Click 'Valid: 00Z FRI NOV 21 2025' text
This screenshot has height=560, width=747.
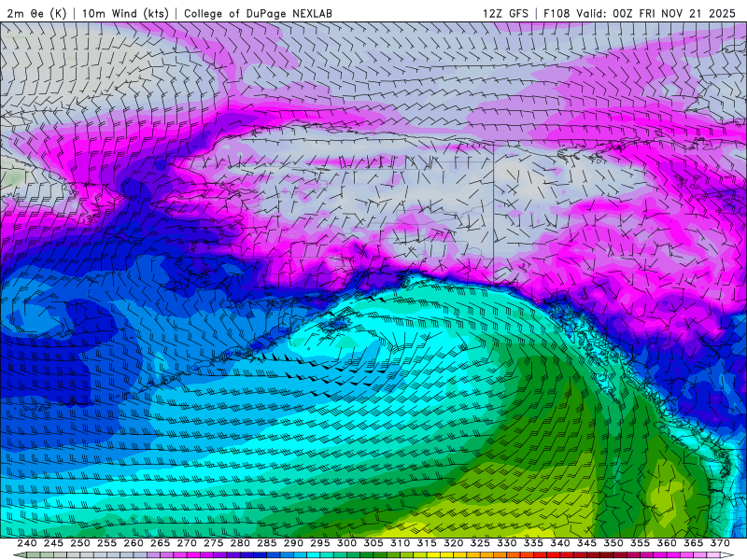click(655, 13)
